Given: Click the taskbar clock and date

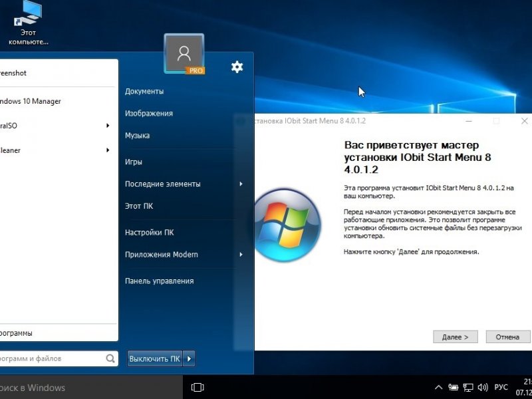Looking at the screenshot, I should pyautogui.click(x=524, y=387).
